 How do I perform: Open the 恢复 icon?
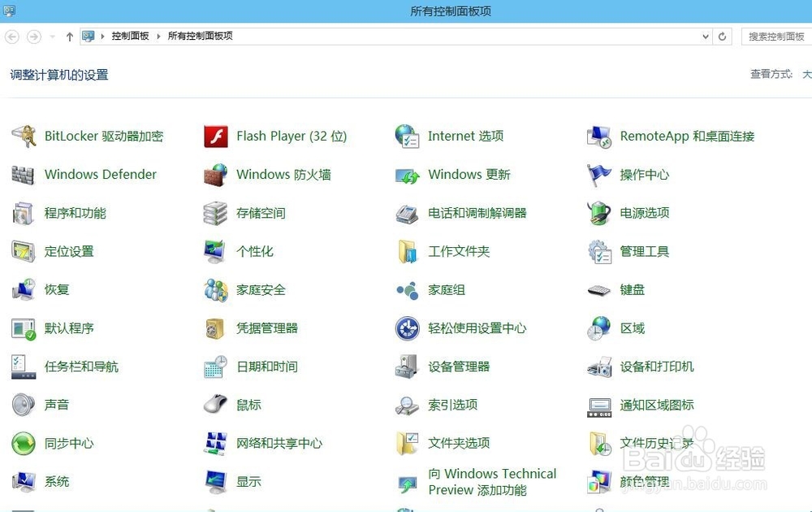point(24,289)
